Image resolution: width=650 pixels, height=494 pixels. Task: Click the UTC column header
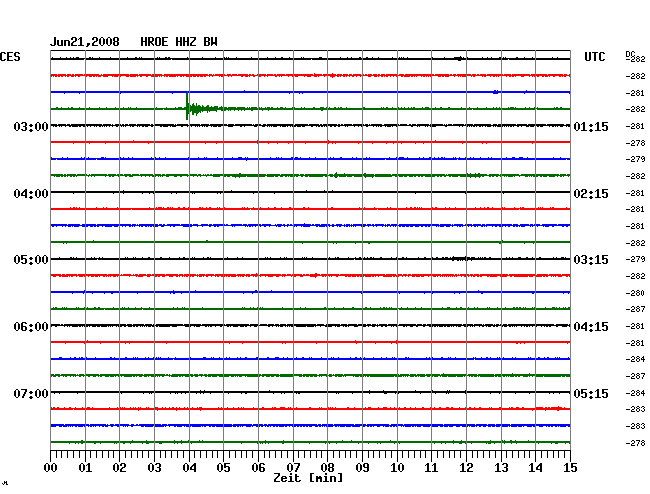(x=594, y=57)
